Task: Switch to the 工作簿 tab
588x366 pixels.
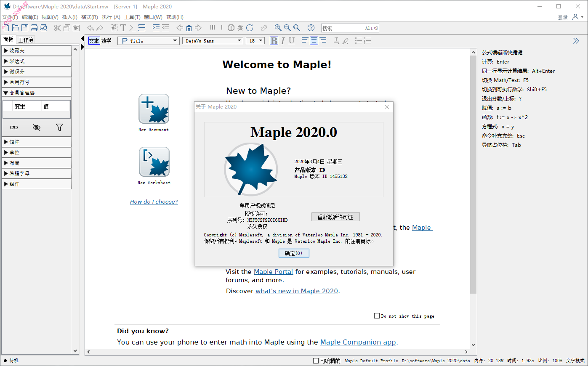Action: point(26,40)
